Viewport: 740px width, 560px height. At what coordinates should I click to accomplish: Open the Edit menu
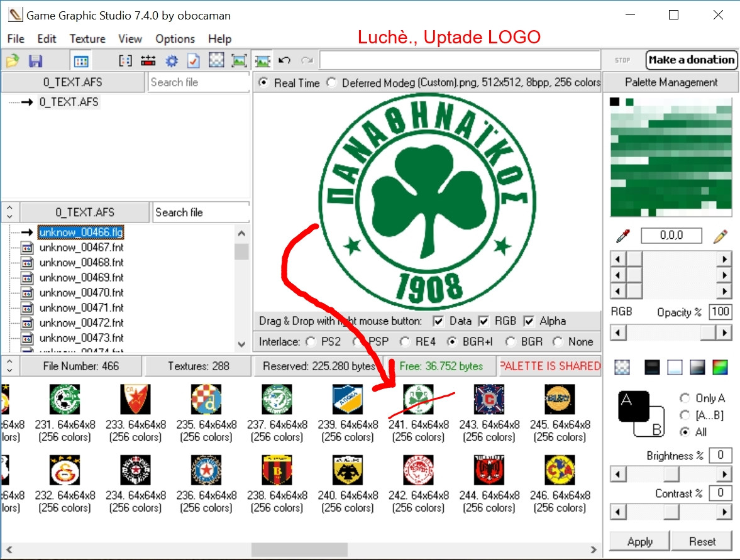[47, 39]
